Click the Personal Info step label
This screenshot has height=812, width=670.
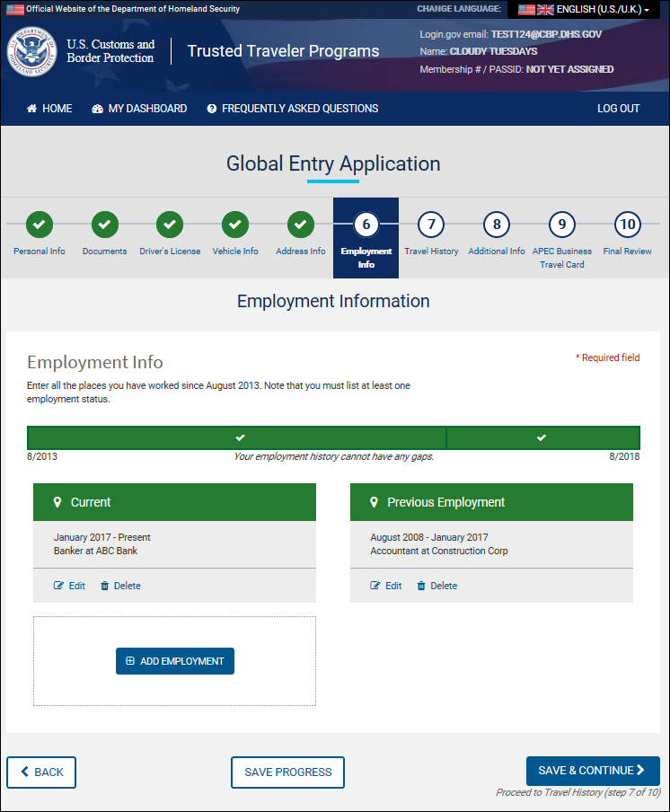click(x=40, y=252)
